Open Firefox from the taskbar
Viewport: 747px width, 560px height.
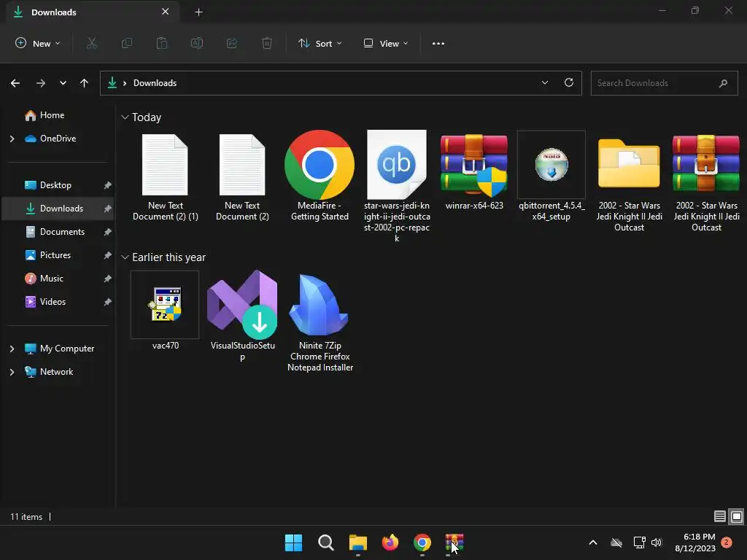click(x=390, y=542)
